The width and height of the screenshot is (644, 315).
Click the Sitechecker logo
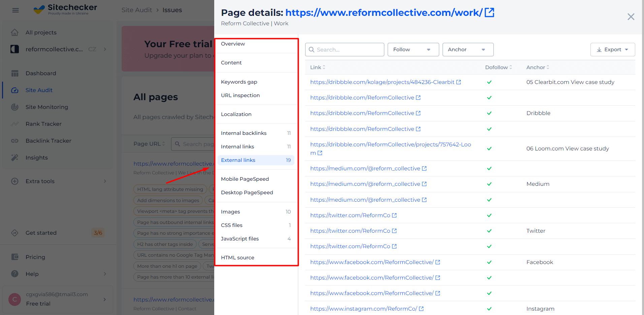pos(65,9)
